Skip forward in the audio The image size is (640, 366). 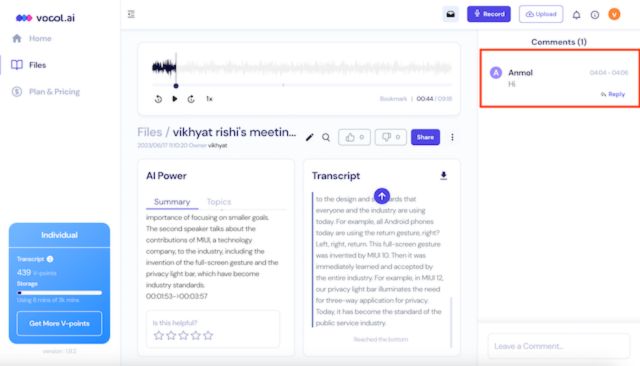click(191, 99)
